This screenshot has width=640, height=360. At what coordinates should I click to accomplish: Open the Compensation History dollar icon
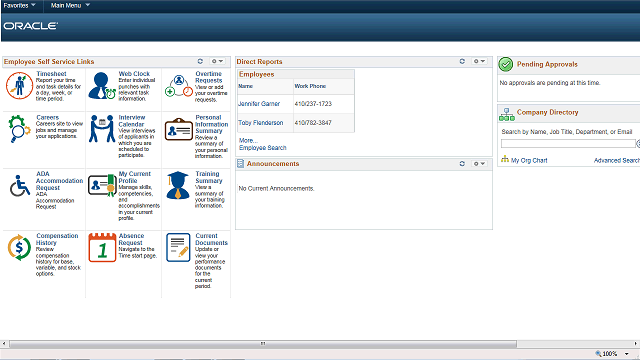click(19, 247)
